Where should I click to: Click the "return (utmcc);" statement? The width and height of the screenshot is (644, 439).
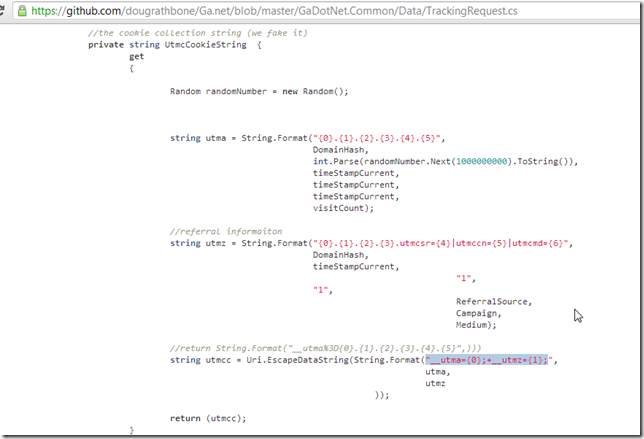208,418
